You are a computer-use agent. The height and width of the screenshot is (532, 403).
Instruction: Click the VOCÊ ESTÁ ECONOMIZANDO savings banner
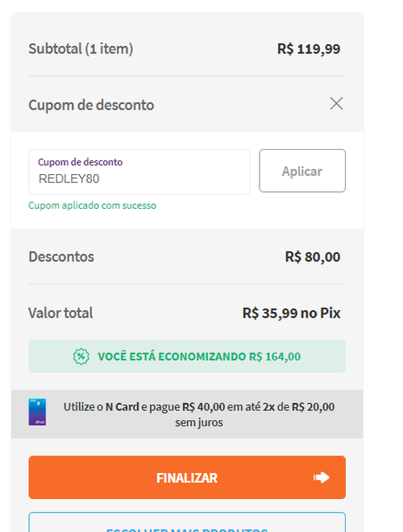[187, 356]
